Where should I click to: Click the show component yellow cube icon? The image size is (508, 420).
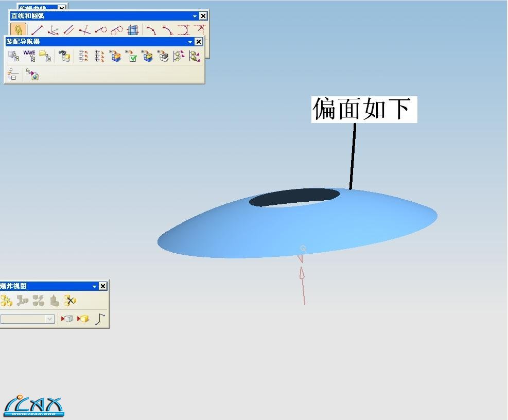click(x=83, y=319)
